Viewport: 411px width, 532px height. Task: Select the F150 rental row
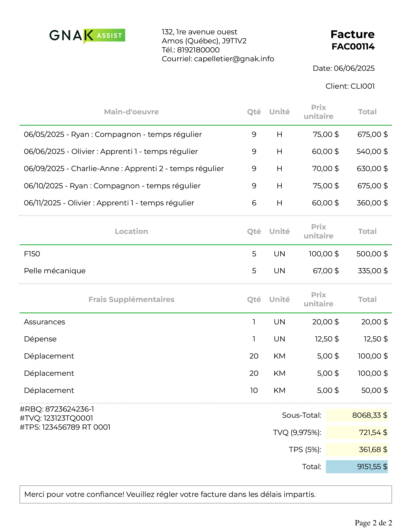click(205, 254)
